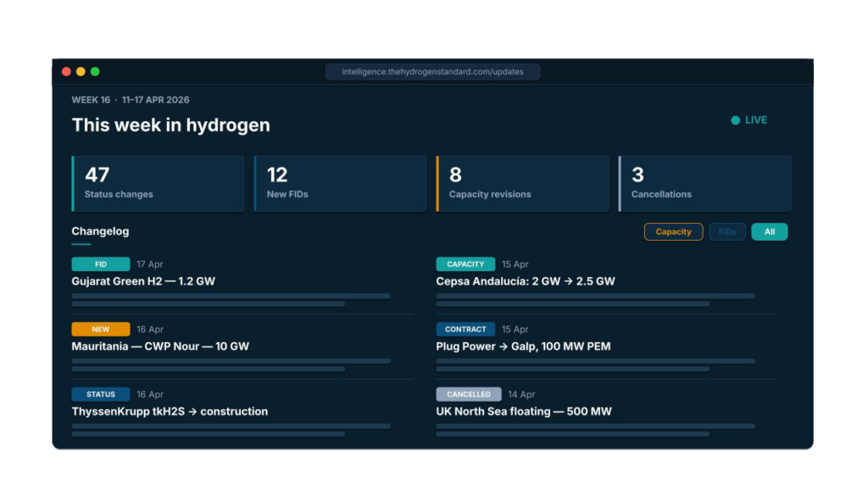Viewport: 868px width, 488px height.
Task: Open the 3 Cancellations card
Action: click(704, 183)
